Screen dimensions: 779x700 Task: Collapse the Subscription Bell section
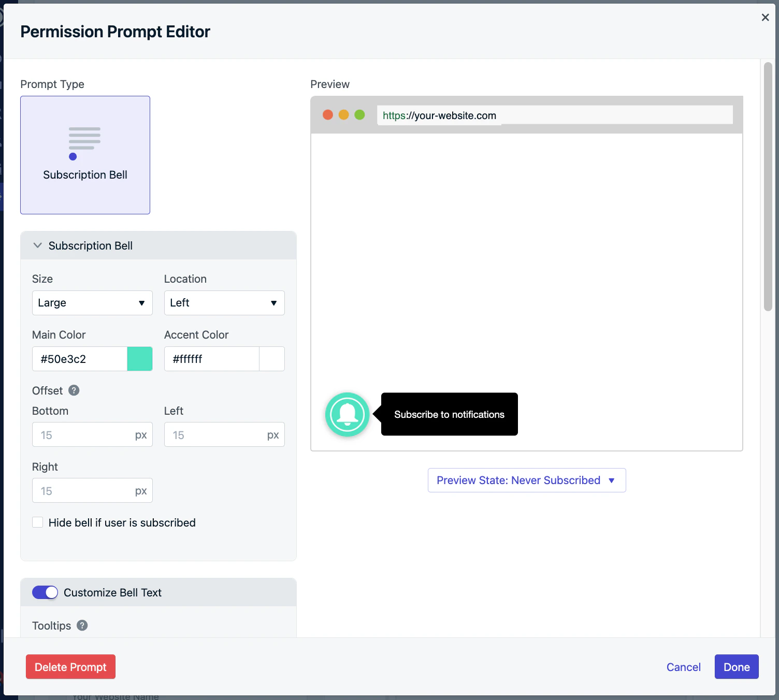[37, 245]
